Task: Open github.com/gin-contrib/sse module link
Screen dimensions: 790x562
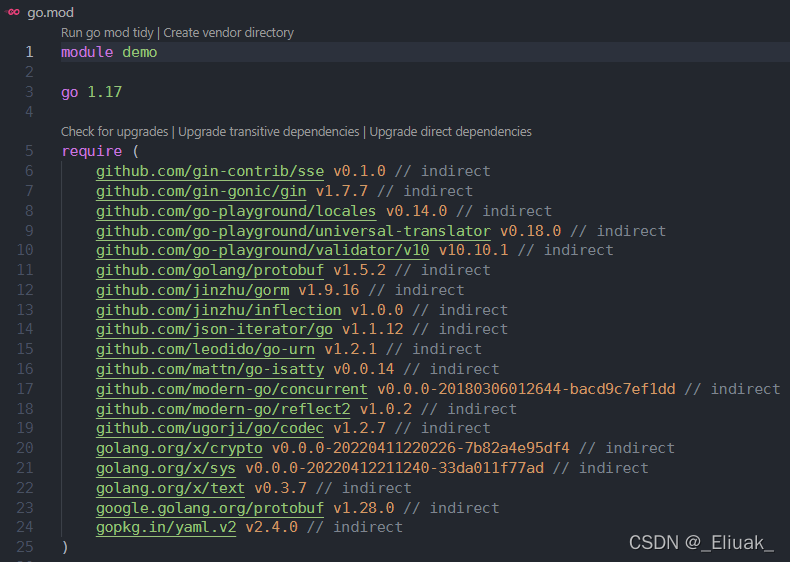Action: (x=210, y=171)
